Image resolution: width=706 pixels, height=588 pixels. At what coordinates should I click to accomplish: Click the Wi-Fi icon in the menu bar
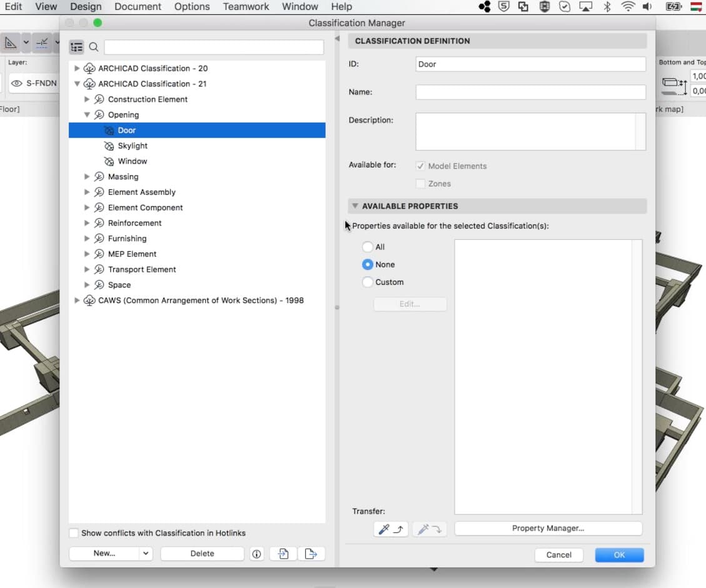628,7
